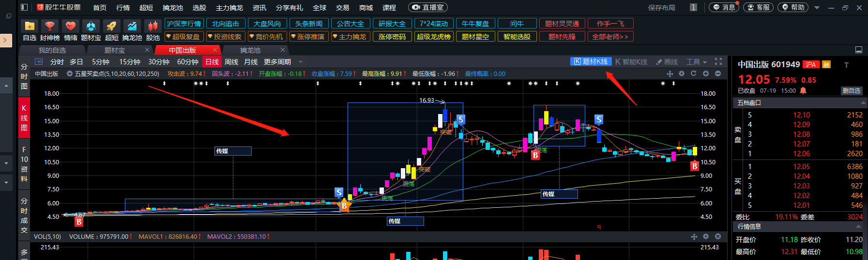Click the S sell marker near 16.93 peak
Viewport: 868px width, 260px height.
coord(461,119)
